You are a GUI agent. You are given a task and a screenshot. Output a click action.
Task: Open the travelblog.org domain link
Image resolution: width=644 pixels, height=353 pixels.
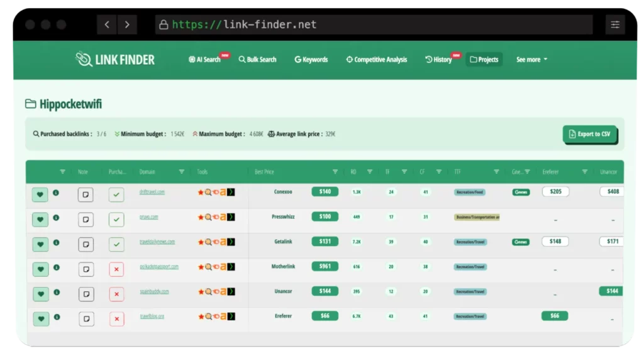[x=152, y=317]
